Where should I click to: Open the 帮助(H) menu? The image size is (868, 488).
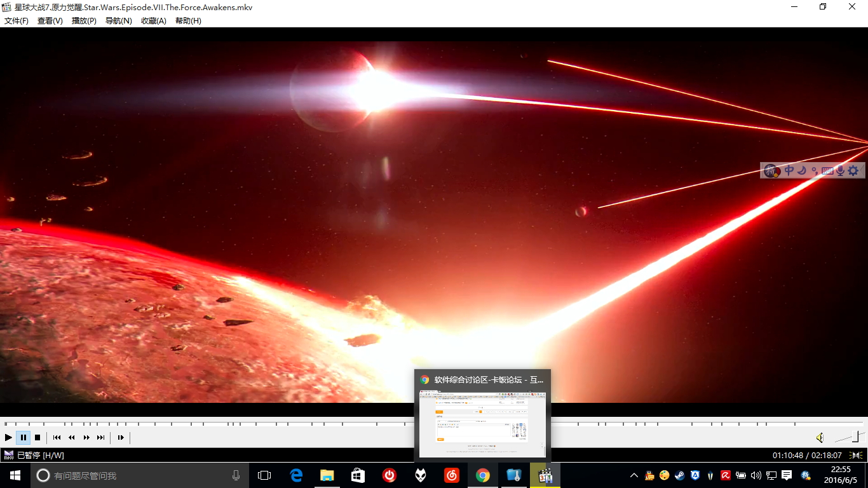click(188, 20)
